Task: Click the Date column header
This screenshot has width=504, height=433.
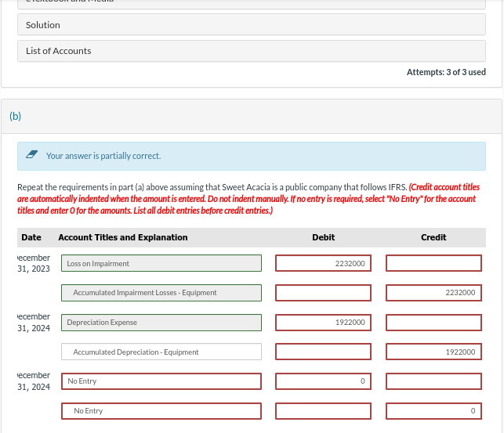Action: click(31, 237)
